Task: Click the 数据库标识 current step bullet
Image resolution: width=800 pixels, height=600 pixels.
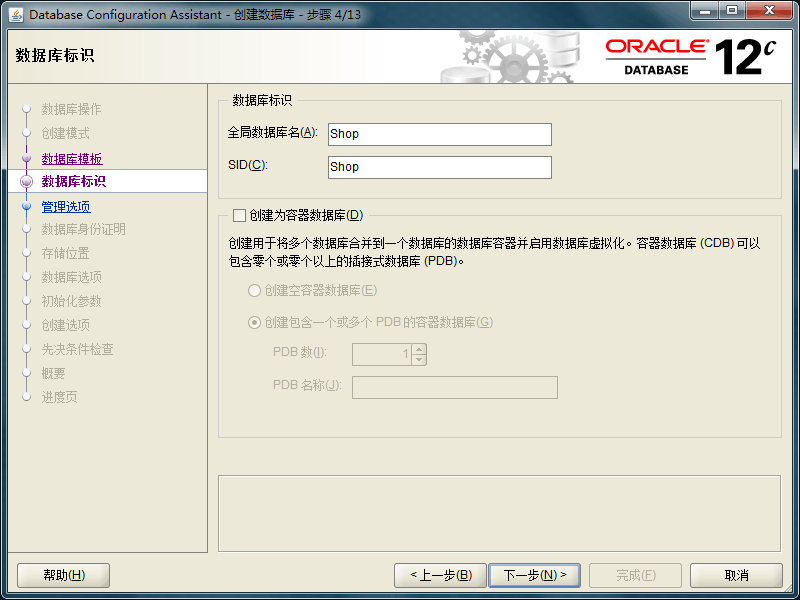Action: (27, 181)
